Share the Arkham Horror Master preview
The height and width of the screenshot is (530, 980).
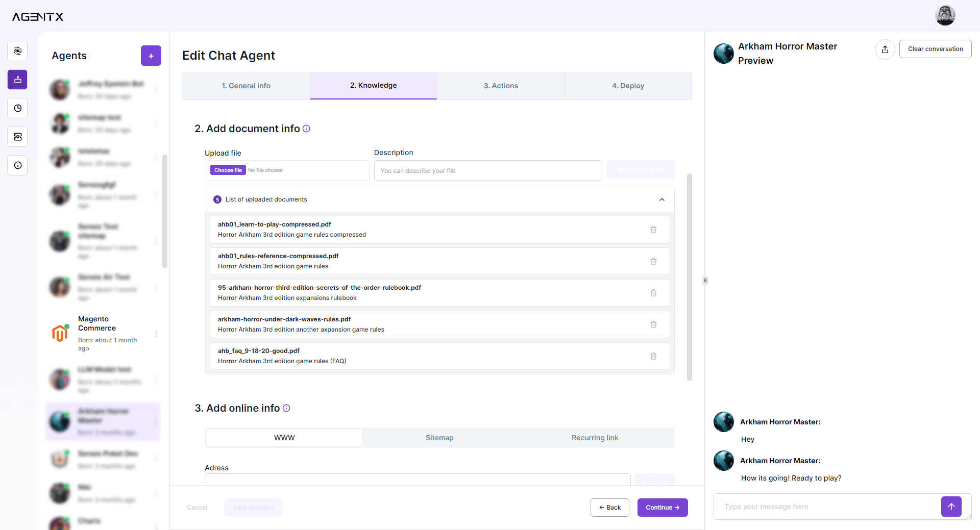pyautogui.click(x=885, y=49)
